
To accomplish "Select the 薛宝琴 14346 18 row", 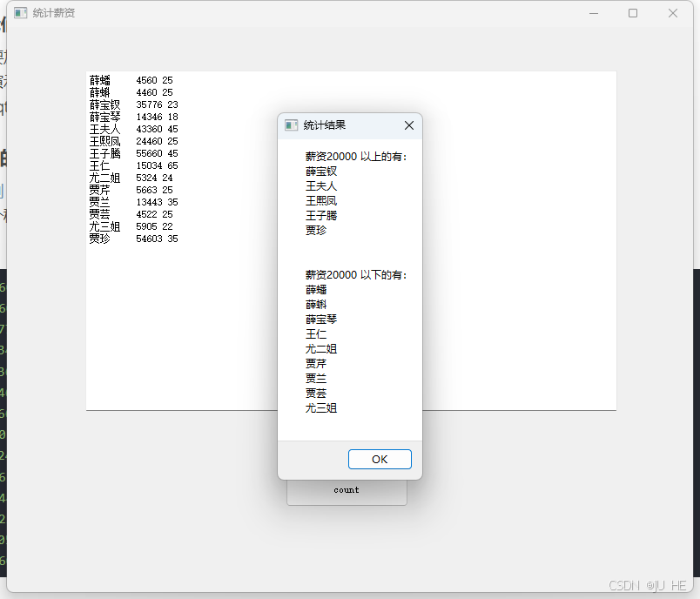I will click(x=133, y=117).
